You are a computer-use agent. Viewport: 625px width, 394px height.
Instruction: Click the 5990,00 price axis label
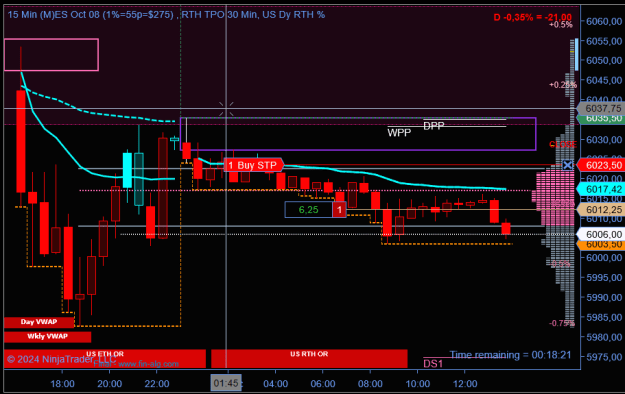coord(604,297)
